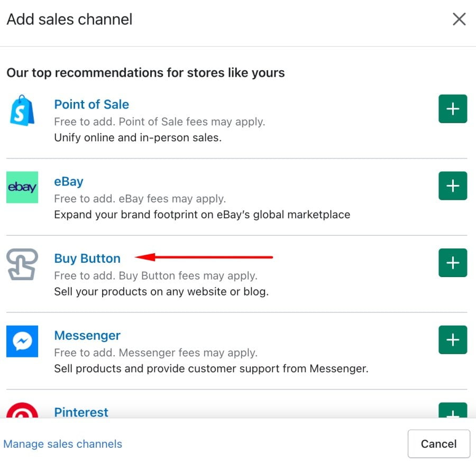Click the Buy Button hand-pointer icon

click(x=22, y=264)
